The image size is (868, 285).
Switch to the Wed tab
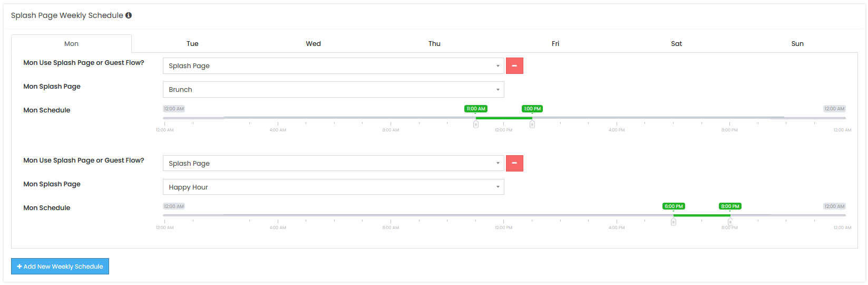[x=314, y=44]
